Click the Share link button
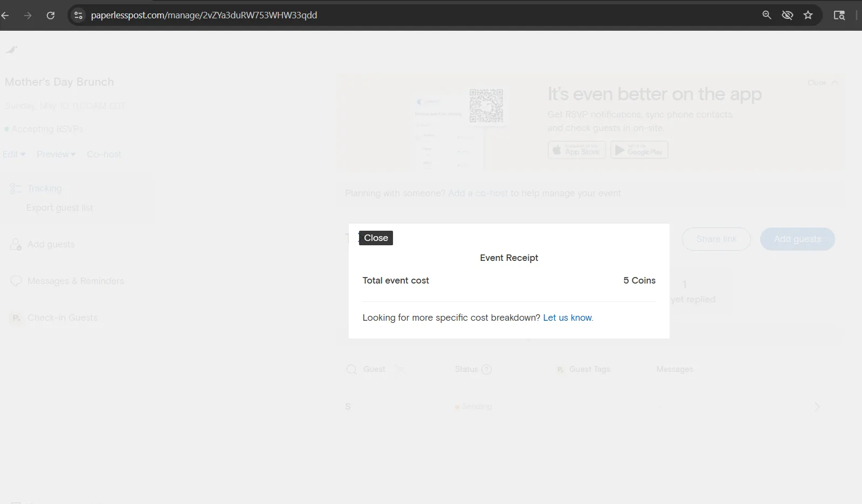 point(716,239)
